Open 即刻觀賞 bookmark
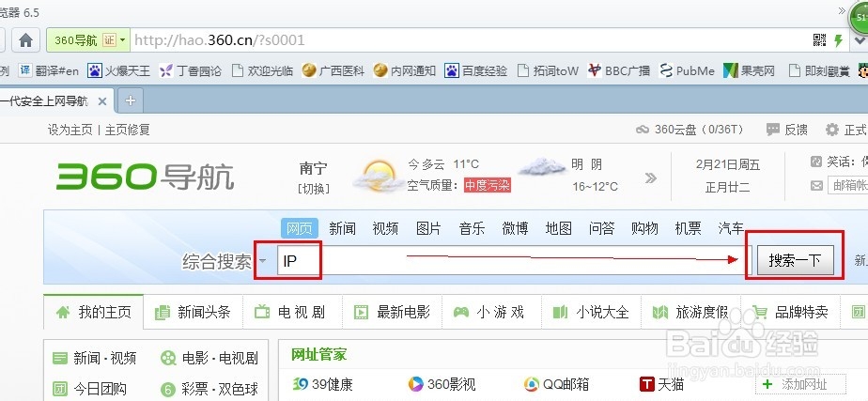 click(x=819, y=70)
